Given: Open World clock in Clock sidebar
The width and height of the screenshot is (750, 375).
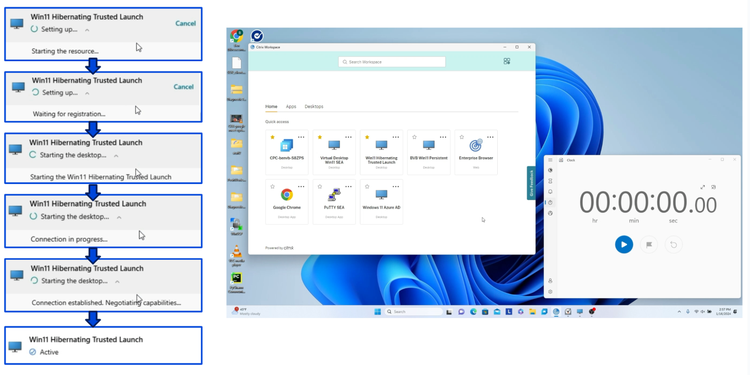Looking at the screenshot, I should point(550,213).
